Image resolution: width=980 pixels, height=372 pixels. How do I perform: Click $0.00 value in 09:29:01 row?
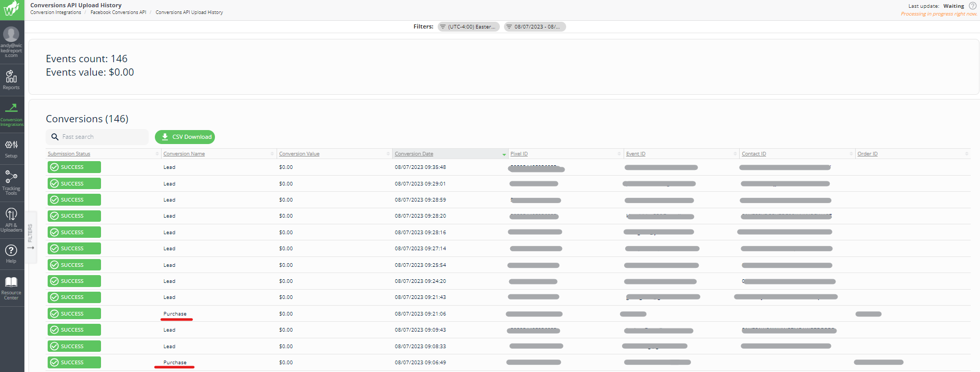click(286, 184)
